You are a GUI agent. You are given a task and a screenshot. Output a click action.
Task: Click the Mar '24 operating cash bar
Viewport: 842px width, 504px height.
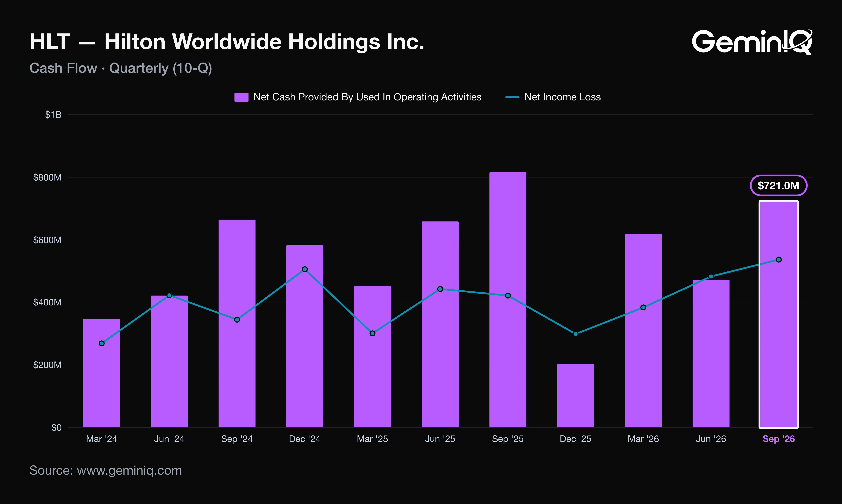[102, 373]
